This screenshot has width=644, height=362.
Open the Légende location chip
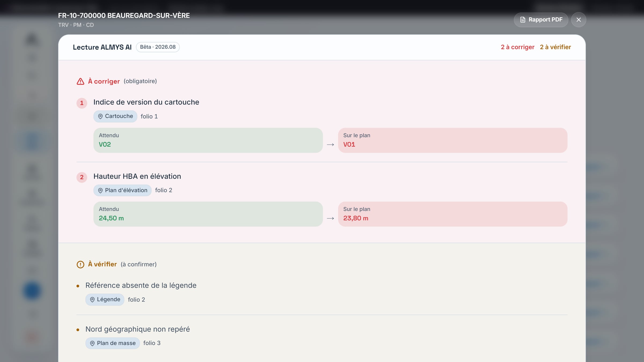pyautogui.click(x=105, y=300)
